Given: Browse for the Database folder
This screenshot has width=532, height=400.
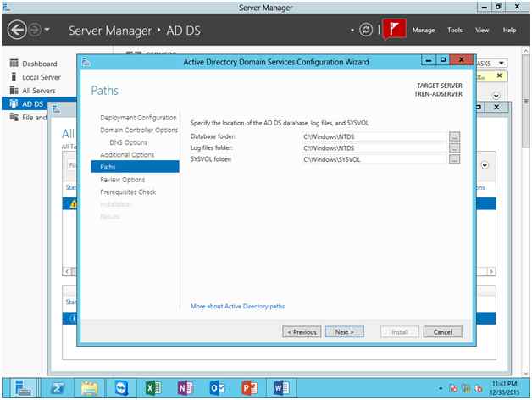Looking at the screenshot, I should point(455,136).
